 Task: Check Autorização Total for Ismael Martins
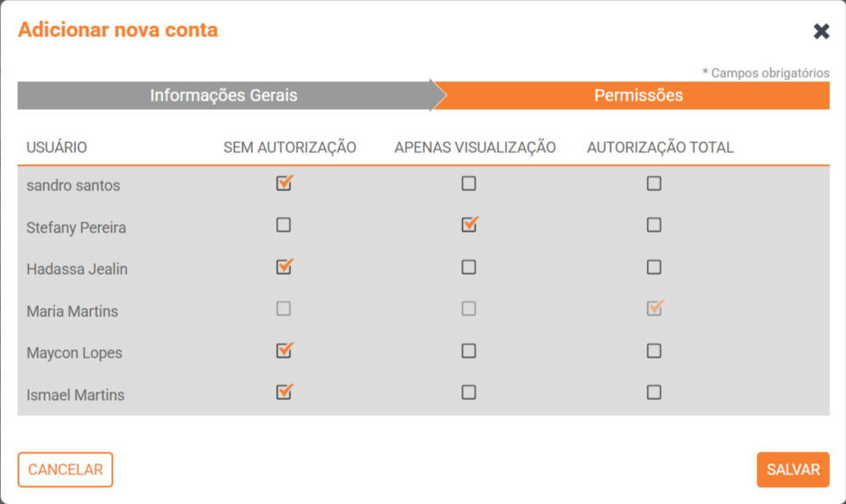click(x=654, y=392)
